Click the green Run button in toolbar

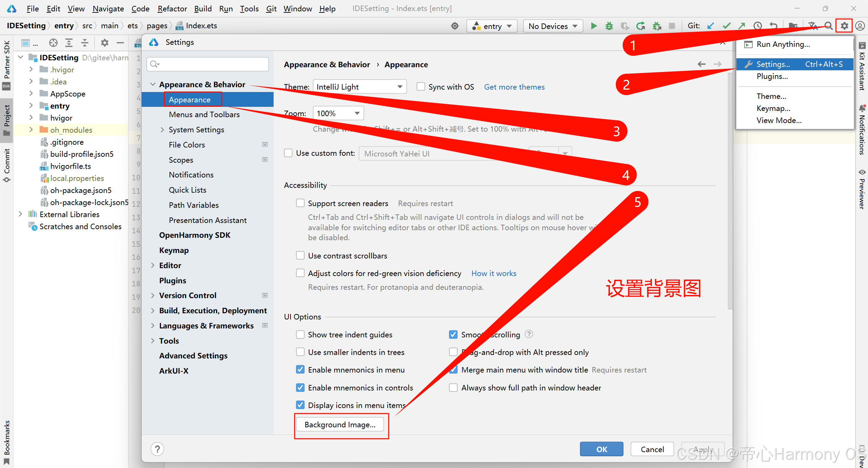(594, 26)
